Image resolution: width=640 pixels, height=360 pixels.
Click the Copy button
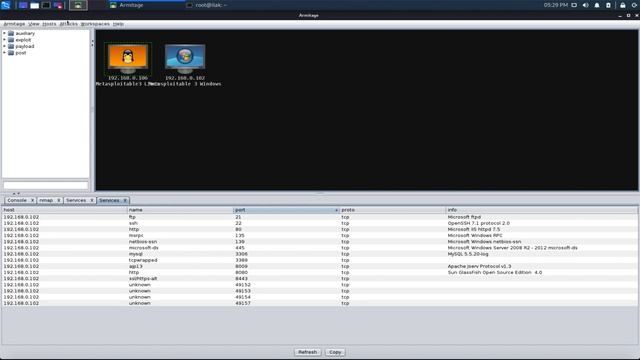click(335, 352)
